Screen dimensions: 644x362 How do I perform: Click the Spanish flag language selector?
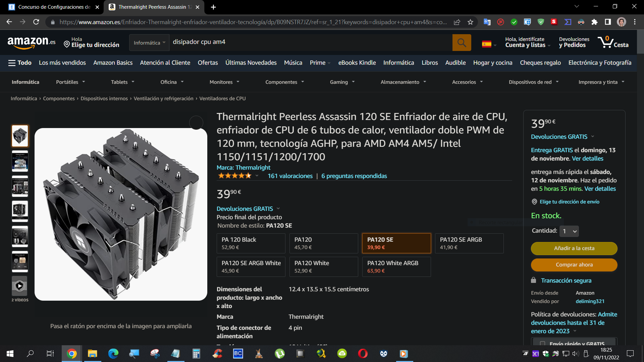(489, 44)
